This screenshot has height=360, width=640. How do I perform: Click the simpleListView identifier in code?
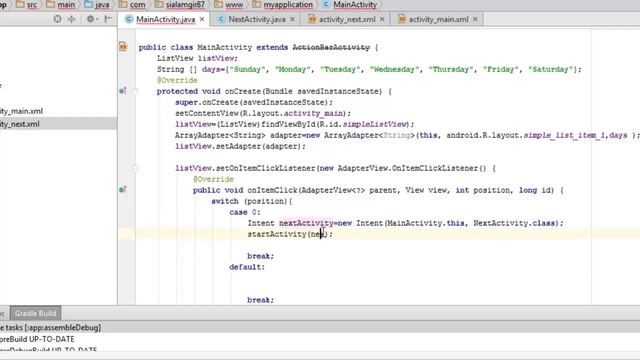[375, 124]
